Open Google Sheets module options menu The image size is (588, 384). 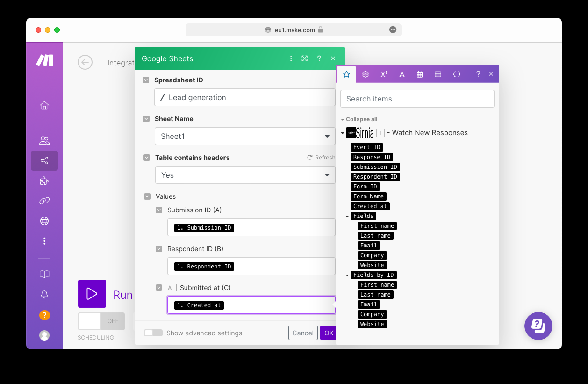[x=291, y=58]
